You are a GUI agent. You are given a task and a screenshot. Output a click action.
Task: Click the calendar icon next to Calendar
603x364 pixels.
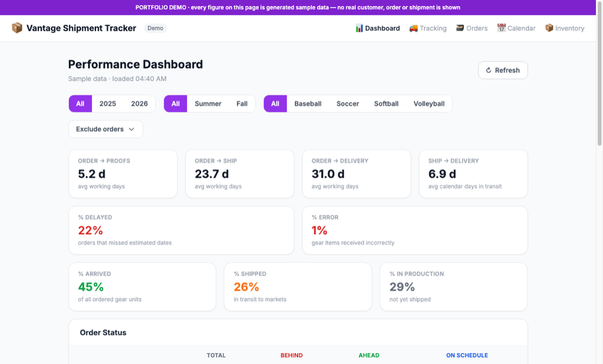coord(501,28)
